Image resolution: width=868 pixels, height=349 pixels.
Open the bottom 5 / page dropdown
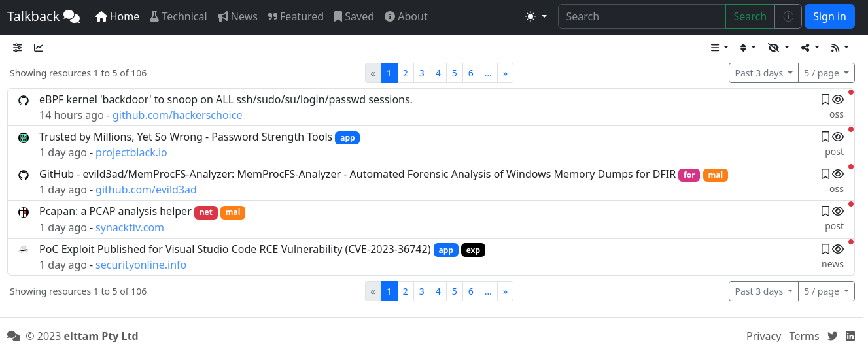tap(826, 291)
